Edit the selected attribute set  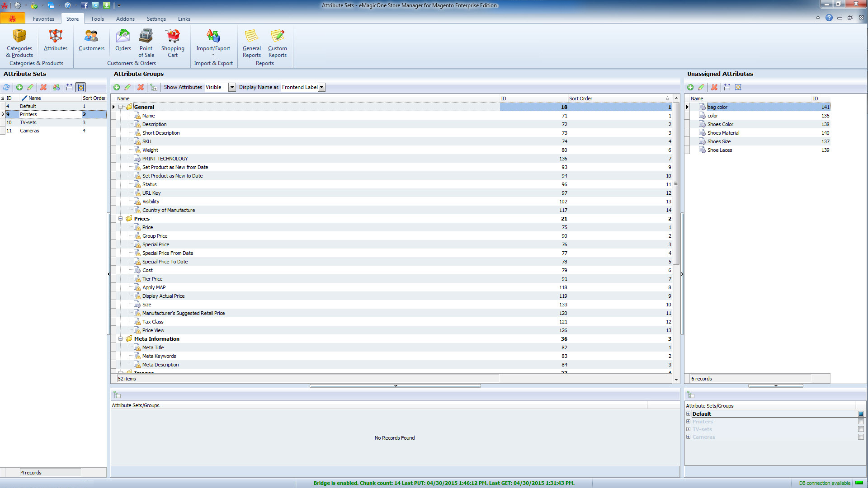coord(30,87)
